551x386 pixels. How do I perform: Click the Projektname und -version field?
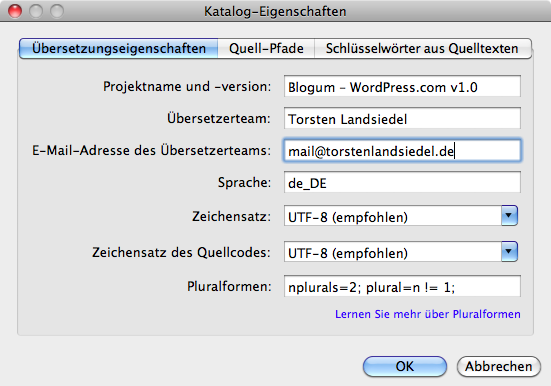(x=402, y=86)
